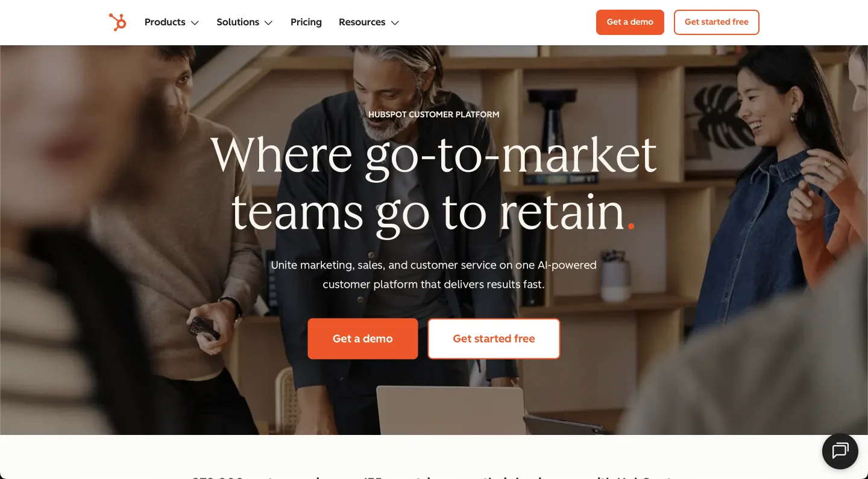Open the live chat widget icon
The width and height of the screenshot is (868, 479).
840,451
